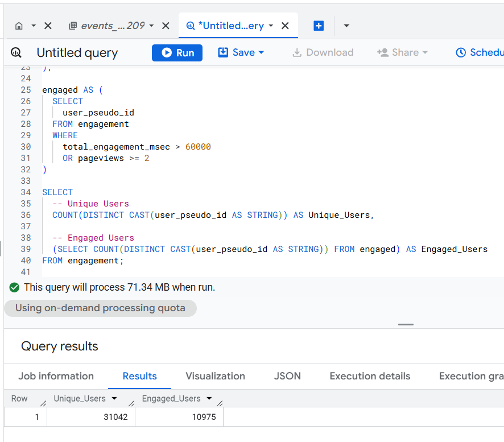Screen dimensions: 504x442
Task: Click the Share button
Action: click(402, 52)
